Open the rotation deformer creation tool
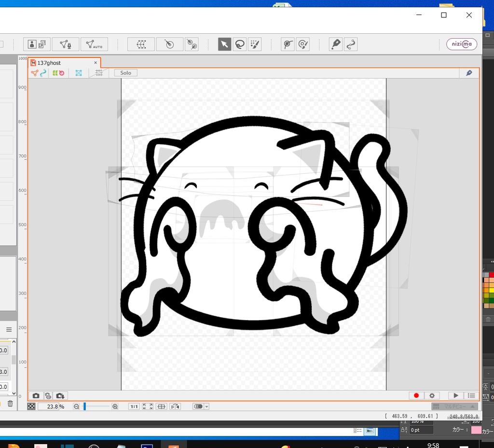Screen dimensions: 494x448 [x=192, y=44]
